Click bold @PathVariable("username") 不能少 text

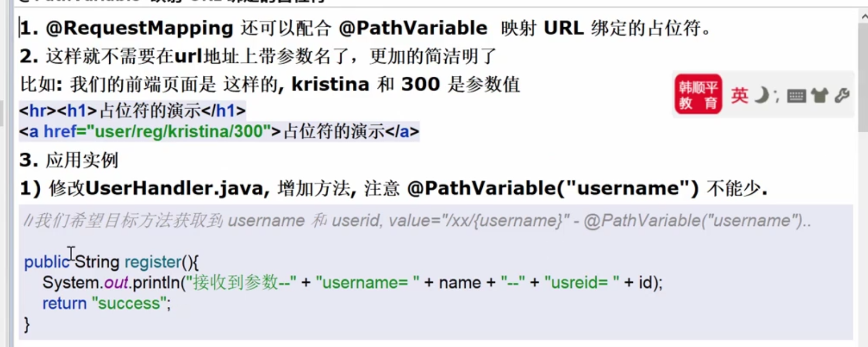coord(586,188)
